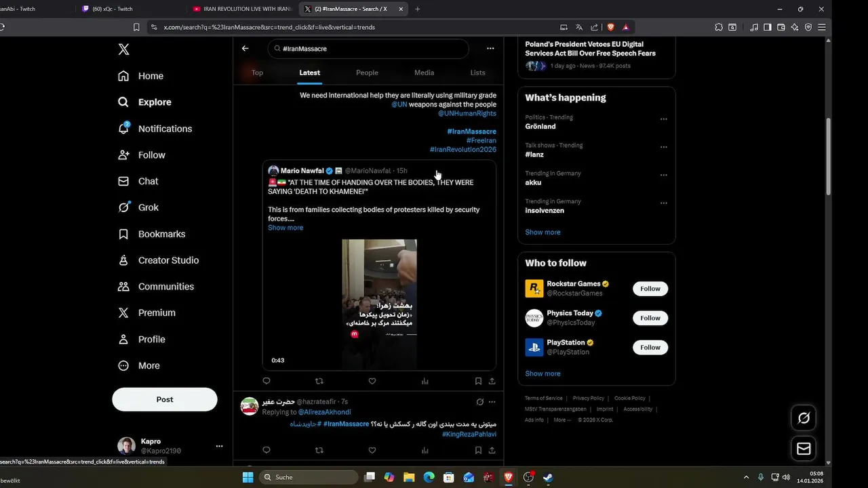The width and height of the screenshot is (868, 488).
Task: Open Windows Start button
Action: [248, 477]
